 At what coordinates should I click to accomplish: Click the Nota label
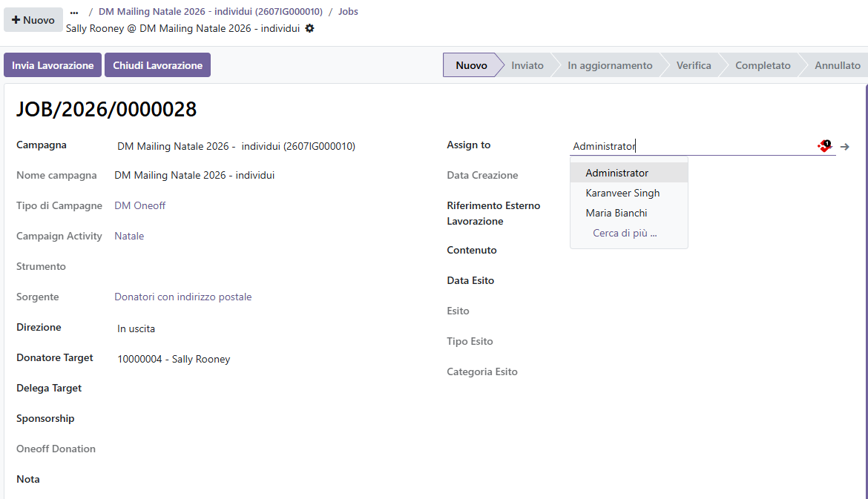pyautogui.click(x=28, y=480)
